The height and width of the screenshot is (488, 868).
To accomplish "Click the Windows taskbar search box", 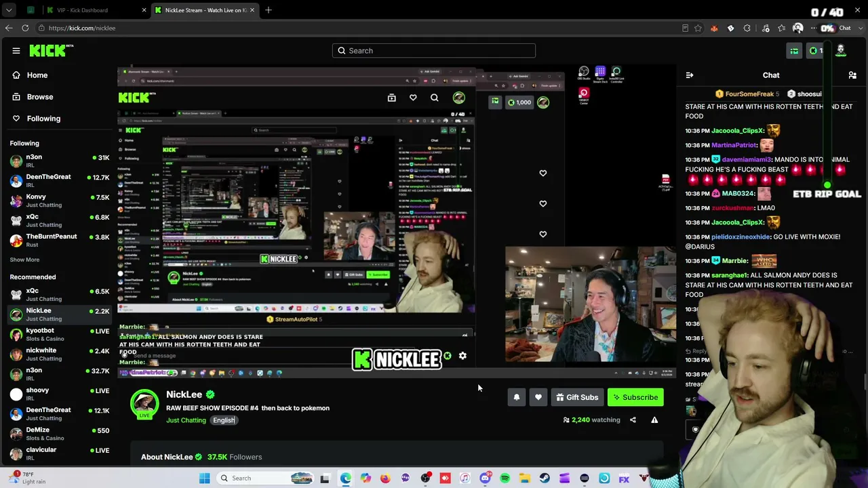I will (266, 479).
